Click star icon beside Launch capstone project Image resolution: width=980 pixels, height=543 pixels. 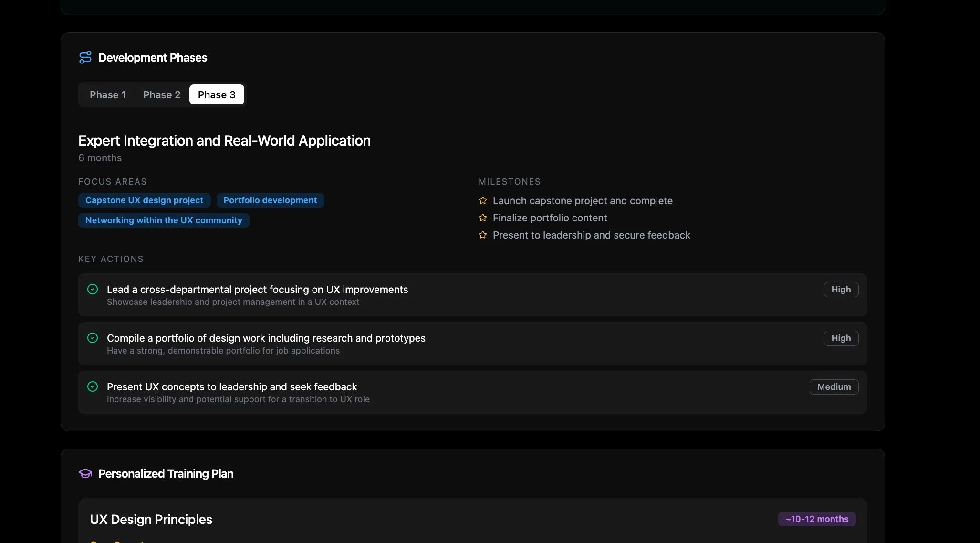pos(483,200)
